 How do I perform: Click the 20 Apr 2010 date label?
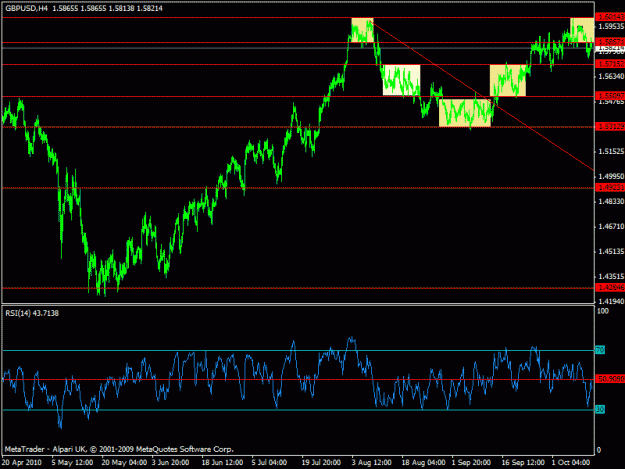click(22, 463)
